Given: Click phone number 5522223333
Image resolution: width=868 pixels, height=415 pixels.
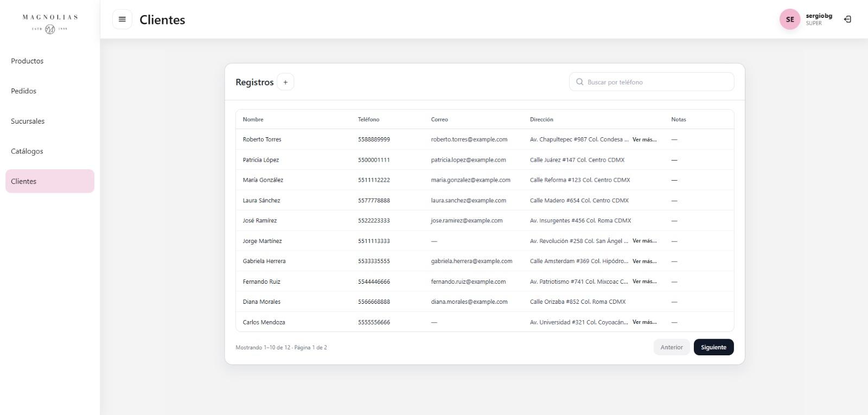Looking at the screenshot, I should click(374, 221).
